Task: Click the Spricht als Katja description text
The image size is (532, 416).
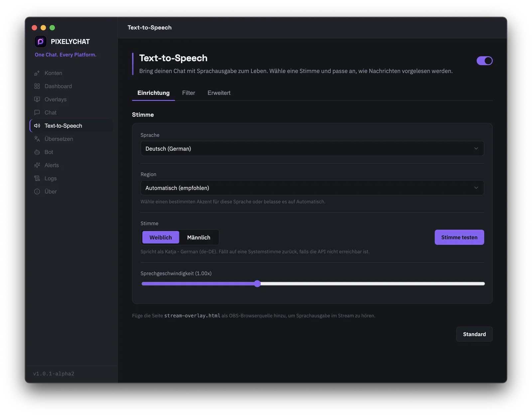Action: 255,252
